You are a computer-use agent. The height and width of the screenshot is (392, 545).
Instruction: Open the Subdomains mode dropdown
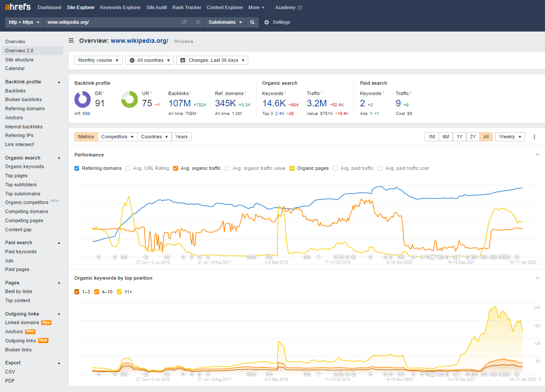[x=225, y=22]
